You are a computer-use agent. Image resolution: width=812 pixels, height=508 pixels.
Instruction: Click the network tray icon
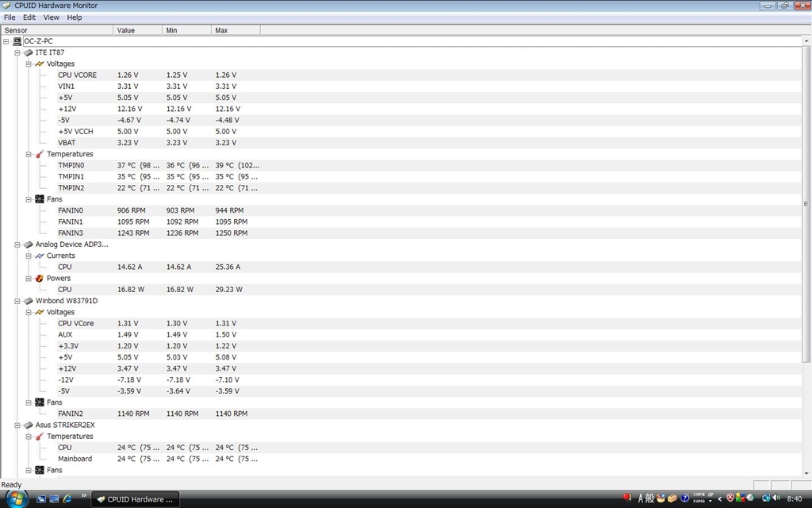tap(766, 498)
